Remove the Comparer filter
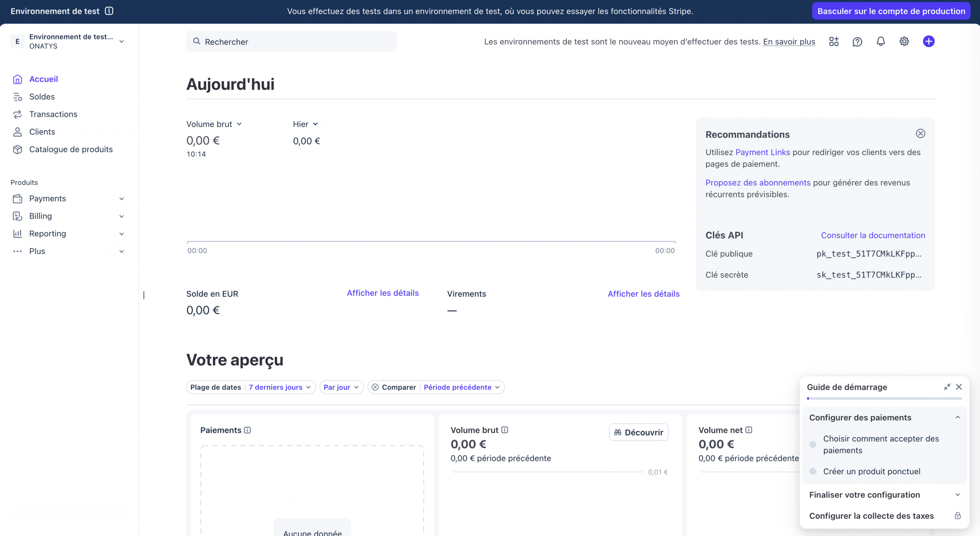Viewport: 980px width, 536px height. click(x=375, y=387)
